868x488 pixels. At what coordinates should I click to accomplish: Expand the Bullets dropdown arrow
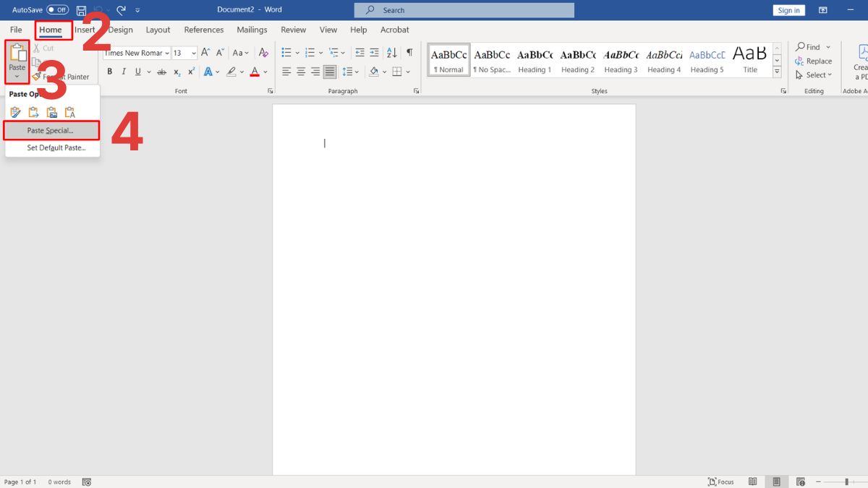pyautogui.click(x=296, y=53)
